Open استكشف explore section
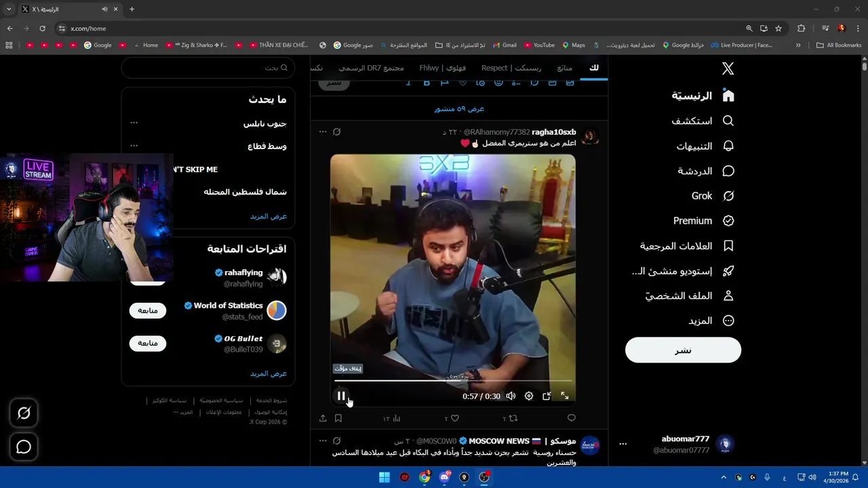 click(703, 121)
